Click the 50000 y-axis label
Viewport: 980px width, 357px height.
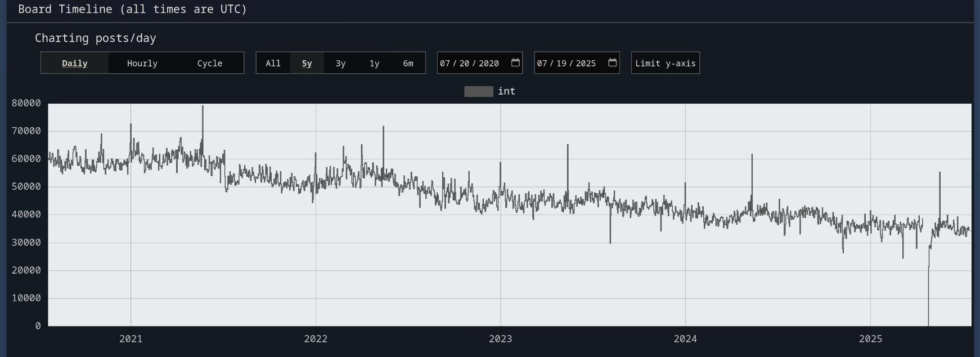(x=26, y=186)
